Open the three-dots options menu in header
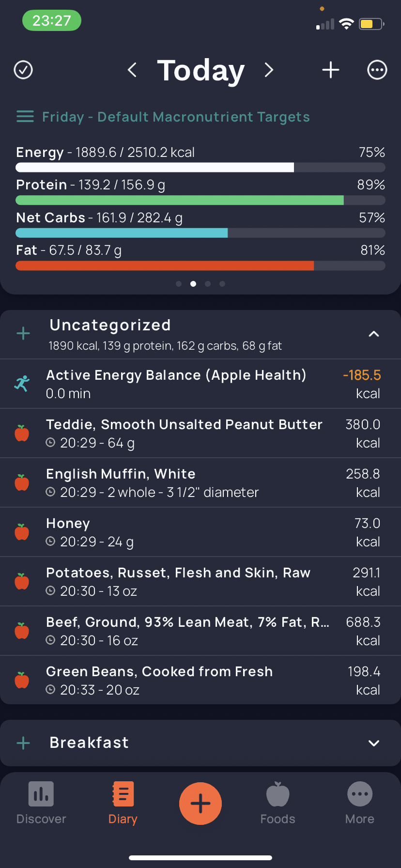The height and width of the screenshot is (868, 401). click(x=377, y=70)
